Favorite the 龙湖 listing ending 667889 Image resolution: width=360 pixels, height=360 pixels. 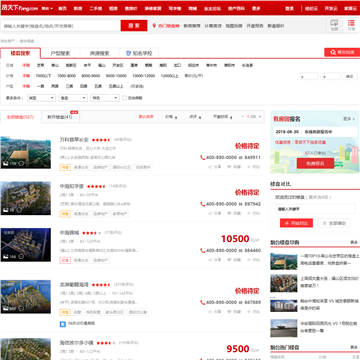(x=234, y=312)
